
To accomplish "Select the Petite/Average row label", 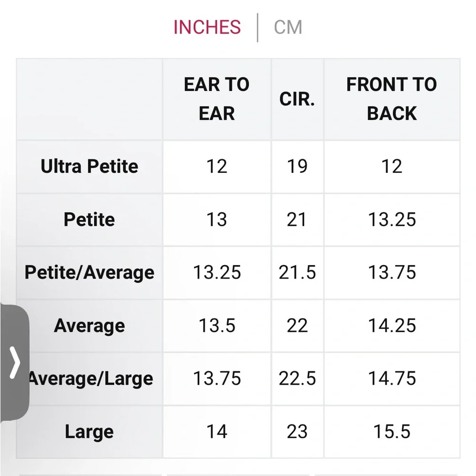I will point(89,273).
